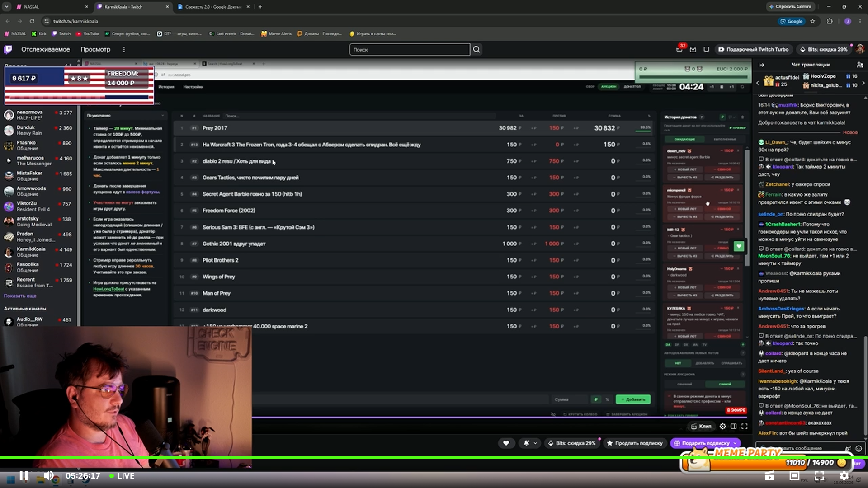Click the Clip creation button
The image size is (868, 488).
(701, 426)
